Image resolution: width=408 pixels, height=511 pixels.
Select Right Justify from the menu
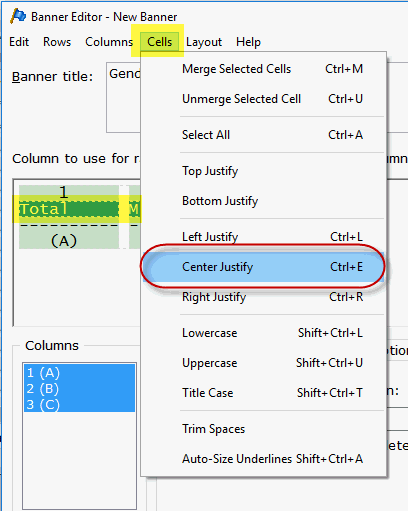tap(264, 297)
